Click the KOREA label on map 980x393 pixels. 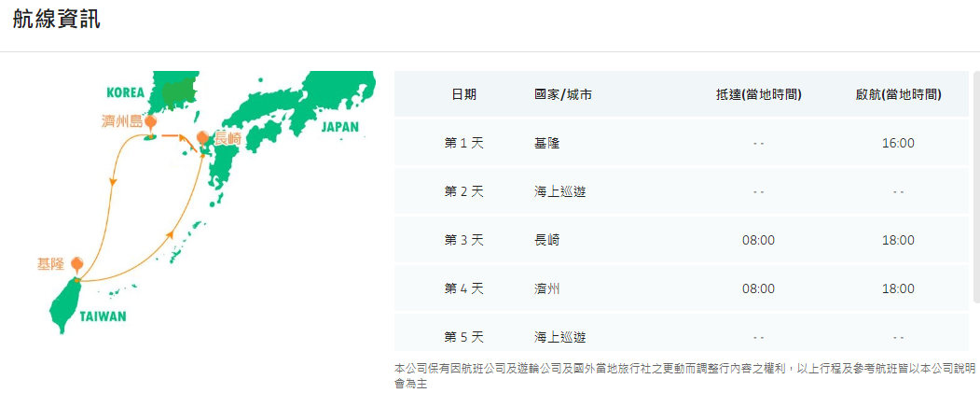coord(125,92)
